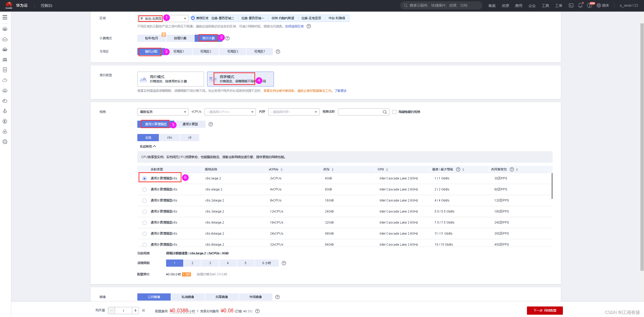The image size is (644, 317).
Task: Switch to 按需计费 billing tab
Action: [180, 38]
